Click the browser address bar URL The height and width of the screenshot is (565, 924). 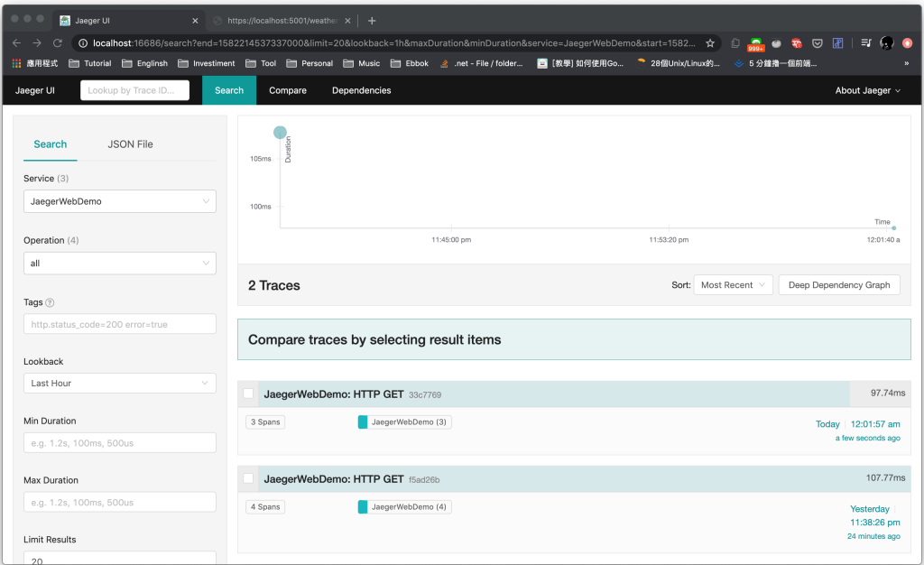[393, 43]
